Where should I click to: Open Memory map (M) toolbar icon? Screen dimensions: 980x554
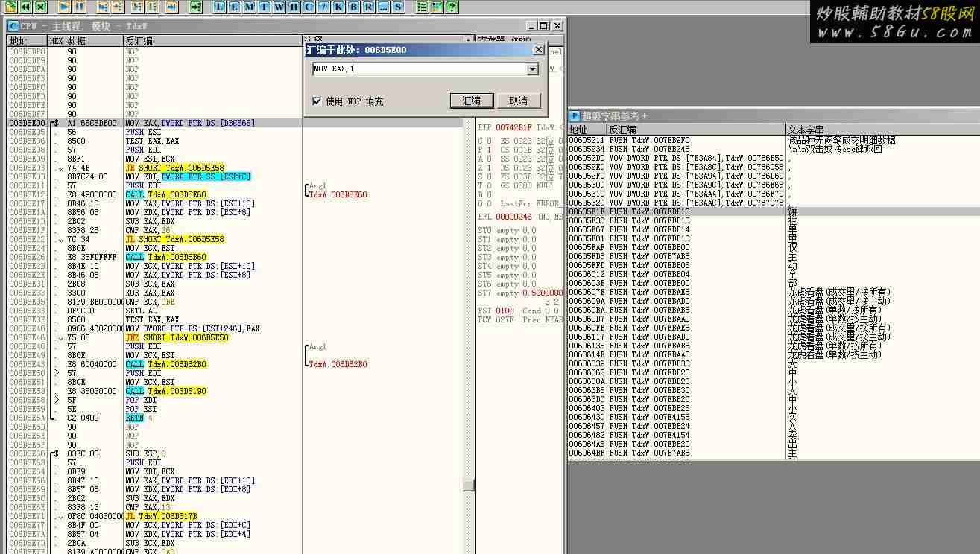click(249, 7)
